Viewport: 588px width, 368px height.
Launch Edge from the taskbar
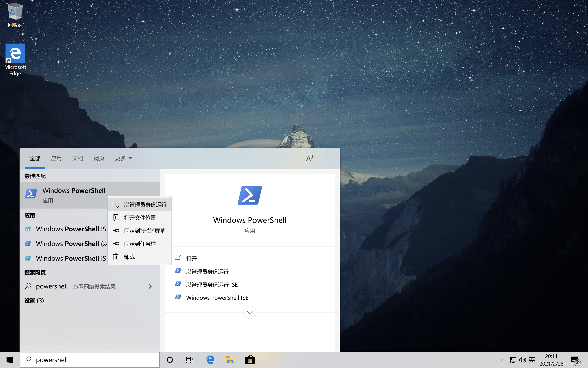[x=210, y=360]
